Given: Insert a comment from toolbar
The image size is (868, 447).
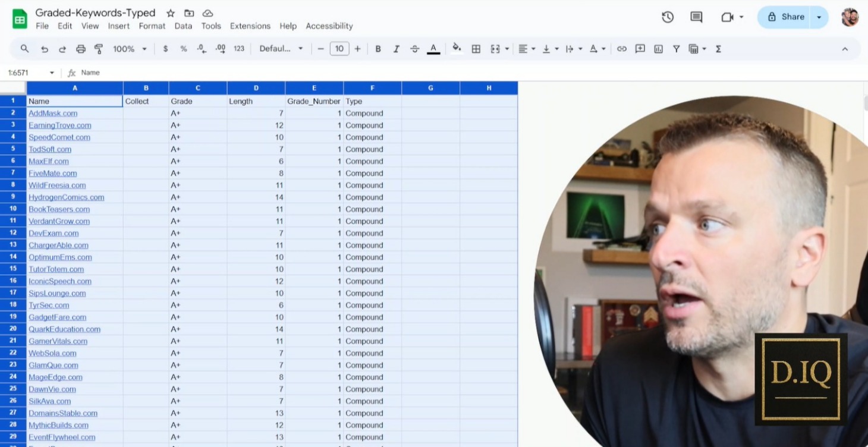Looking at the screenshot, I should [x=640, y=49].
